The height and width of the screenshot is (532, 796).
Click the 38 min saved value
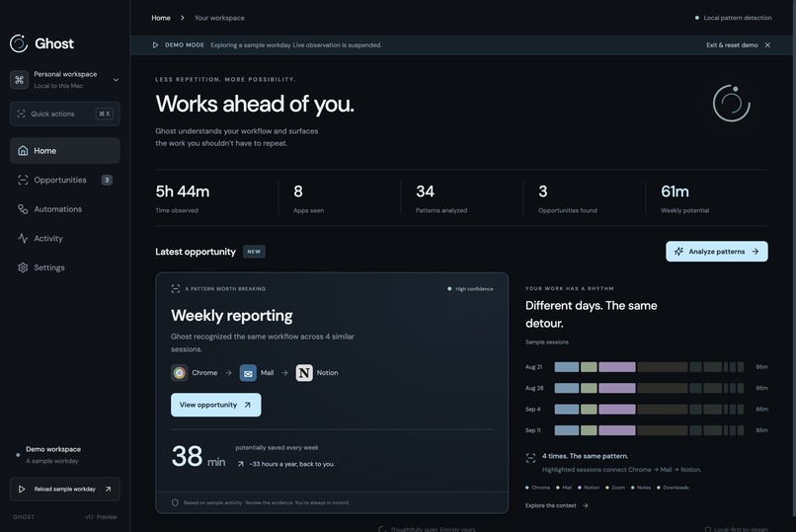pyautogui.click(x=199, y=456)
